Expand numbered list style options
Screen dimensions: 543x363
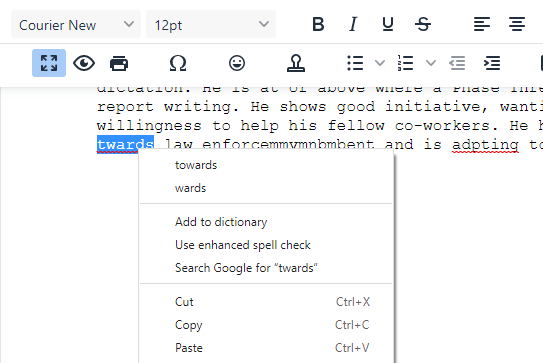coord(431,63)
